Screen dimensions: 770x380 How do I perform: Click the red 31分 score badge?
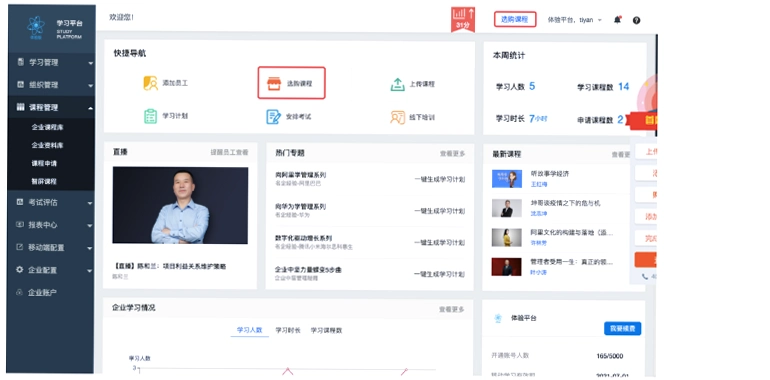[463, 20]
